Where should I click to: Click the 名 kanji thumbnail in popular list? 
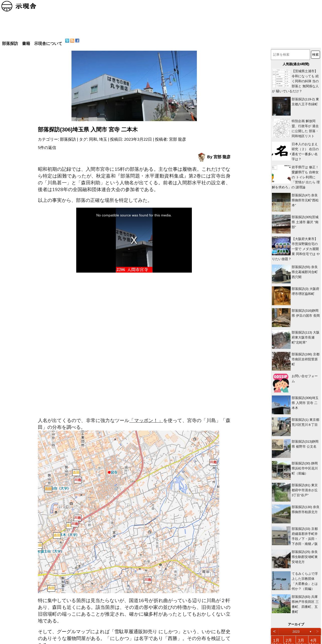[281, 151]
